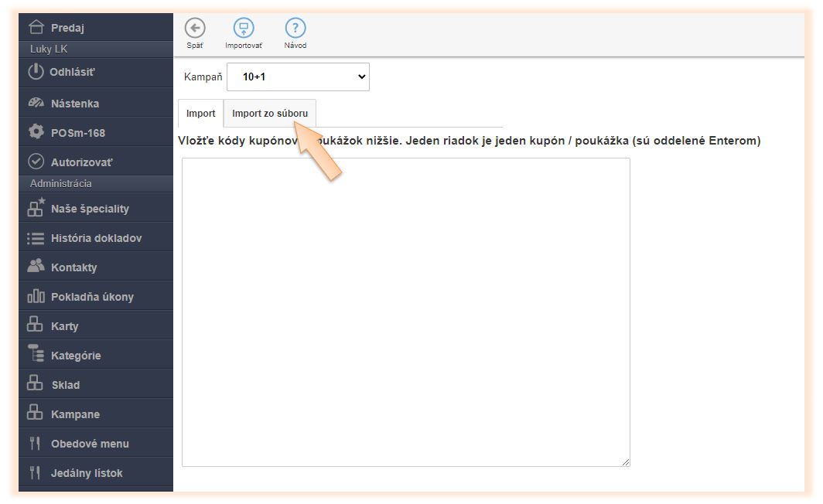Select the Autorizovať checkmark icon
Image resolution: width=823 pixels, height=504 pixels.
point(36,162)
